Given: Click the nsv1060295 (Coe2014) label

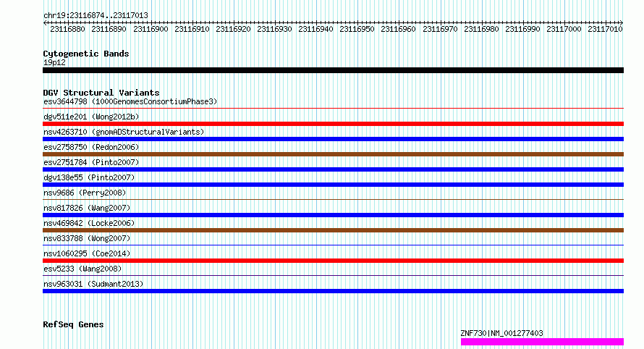Looking at the screenshot, I should 87,253.
